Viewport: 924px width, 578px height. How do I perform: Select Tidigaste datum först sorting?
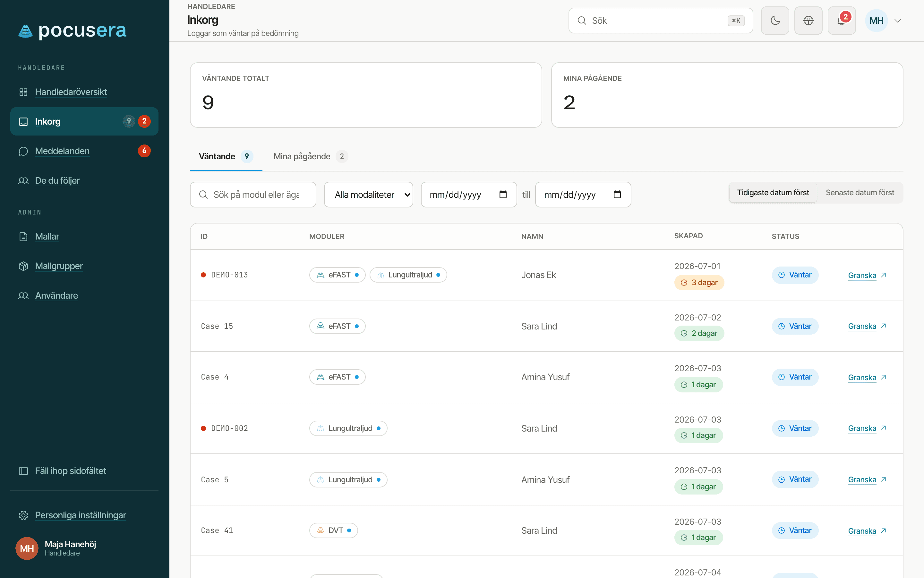pos(773,193)
